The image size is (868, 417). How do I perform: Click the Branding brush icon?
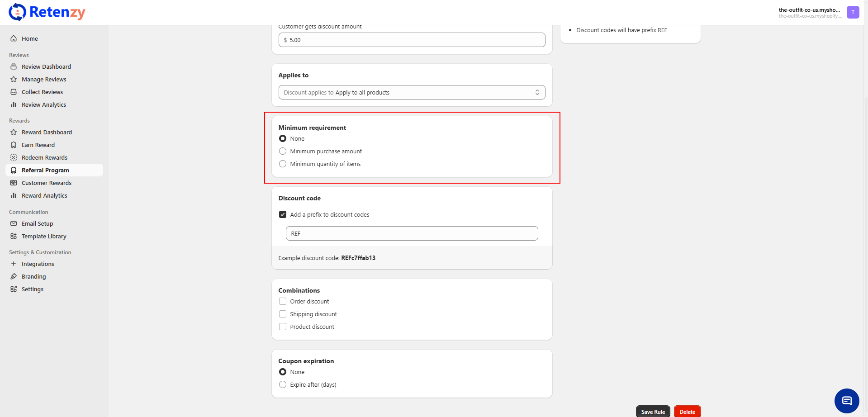click(14, 276)
